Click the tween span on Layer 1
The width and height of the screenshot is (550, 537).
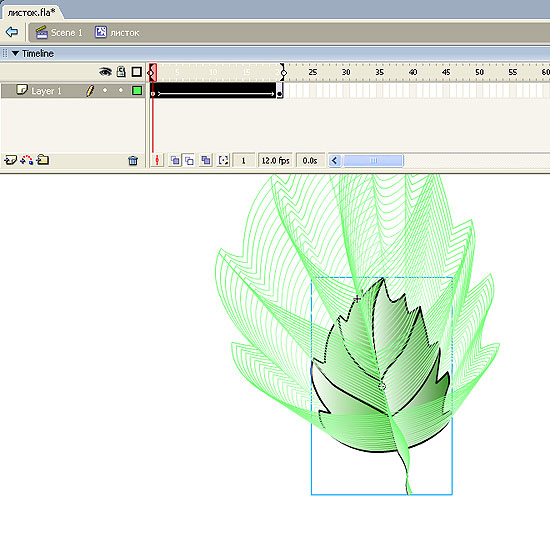tap(216, 90)
